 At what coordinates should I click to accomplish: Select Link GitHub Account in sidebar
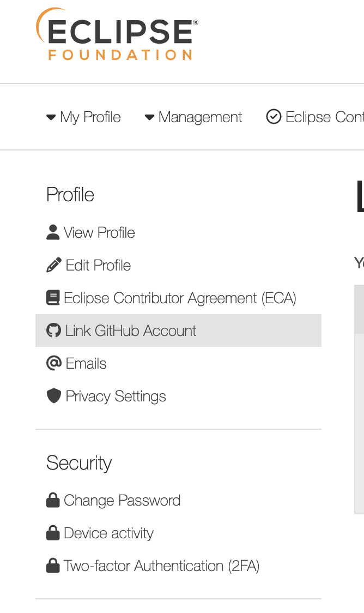click(131, 330)
